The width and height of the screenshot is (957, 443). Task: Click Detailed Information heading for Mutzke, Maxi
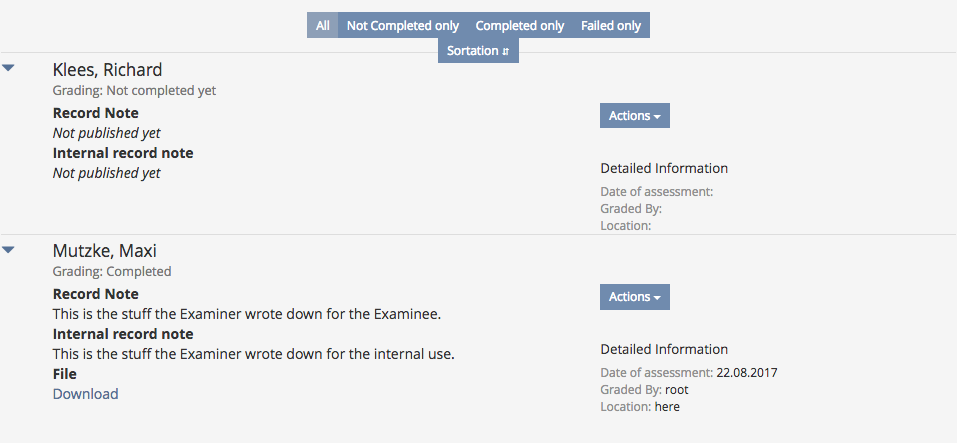tap(664, 349)
